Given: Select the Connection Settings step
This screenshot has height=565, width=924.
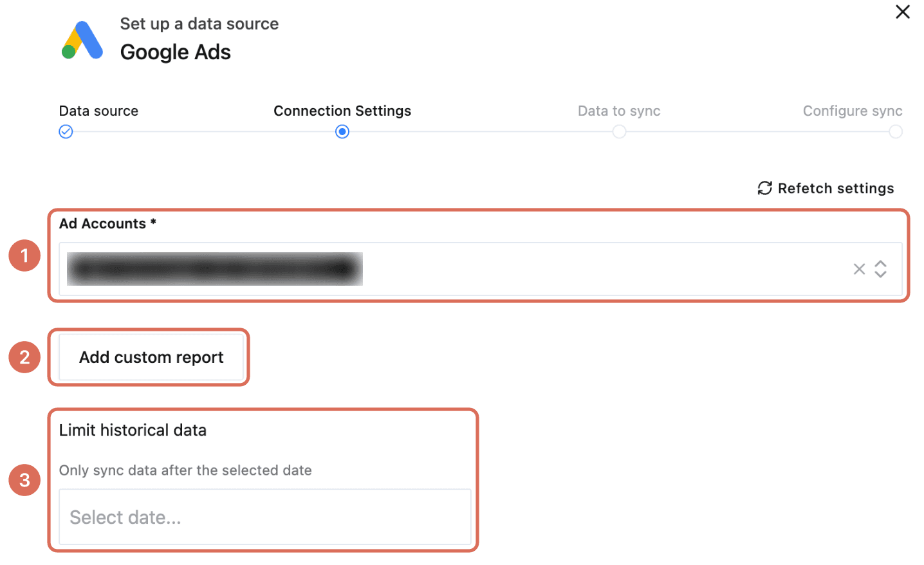Looking at the screenshot, I should (x=342, y=111).
